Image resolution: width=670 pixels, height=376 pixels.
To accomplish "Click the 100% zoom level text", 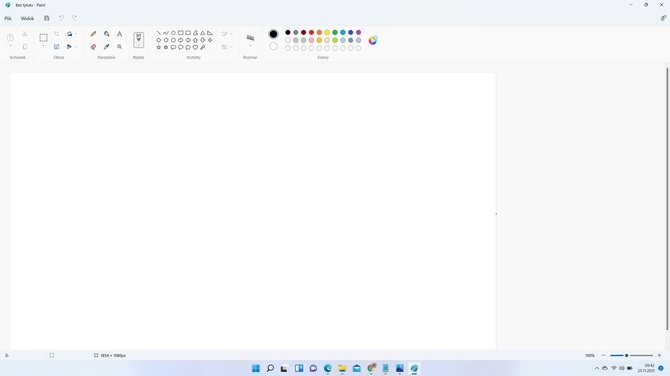I will 590,355.
